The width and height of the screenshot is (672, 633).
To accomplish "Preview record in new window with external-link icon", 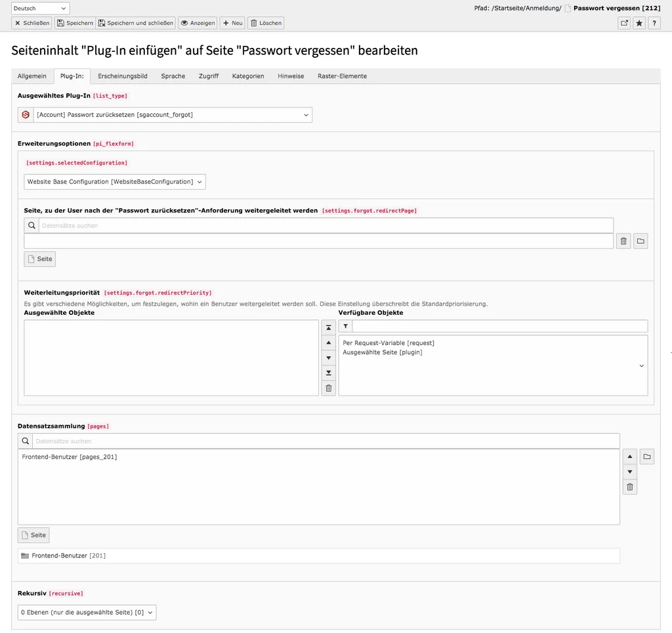I will [624, 22].
